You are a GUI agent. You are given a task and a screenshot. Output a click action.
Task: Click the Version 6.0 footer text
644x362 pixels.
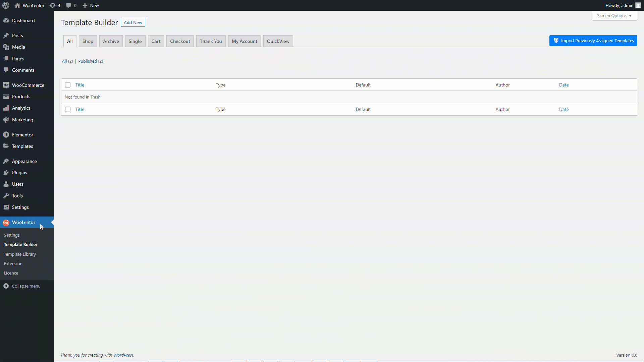pyautogui.click(x=627, y=355)
